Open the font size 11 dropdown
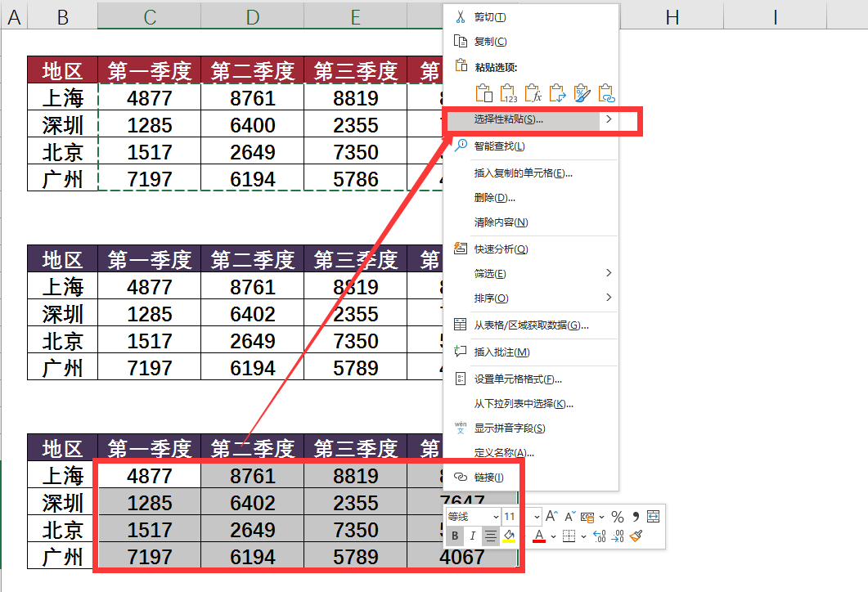The width and height of the screenshot is (868, 592). pos(537,517)
